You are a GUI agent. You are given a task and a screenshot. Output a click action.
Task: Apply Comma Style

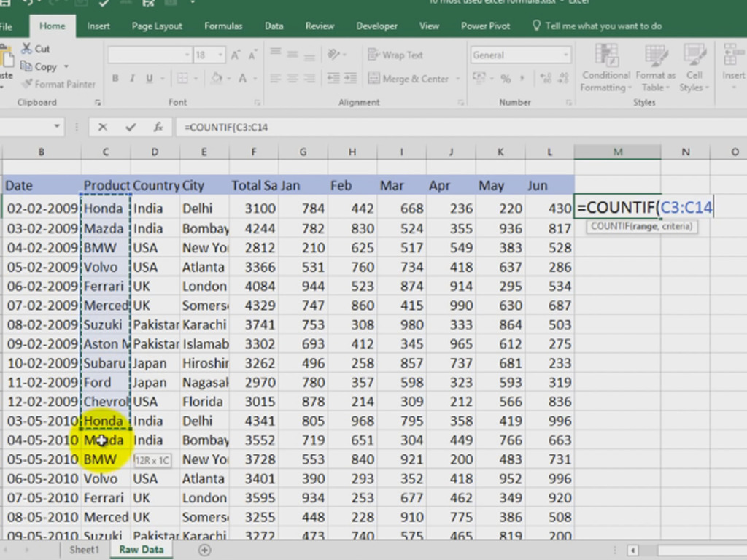(522, 78)
